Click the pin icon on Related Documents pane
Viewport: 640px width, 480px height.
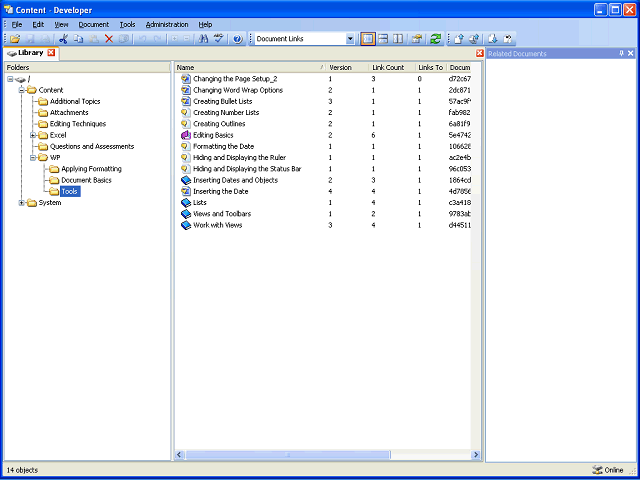[x=622, y=53]
